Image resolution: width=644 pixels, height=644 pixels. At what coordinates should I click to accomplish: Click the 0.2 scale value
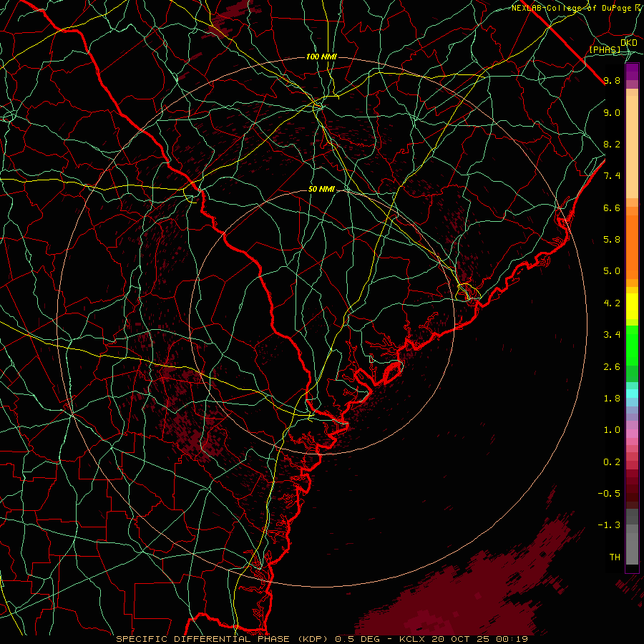(612, 462)
